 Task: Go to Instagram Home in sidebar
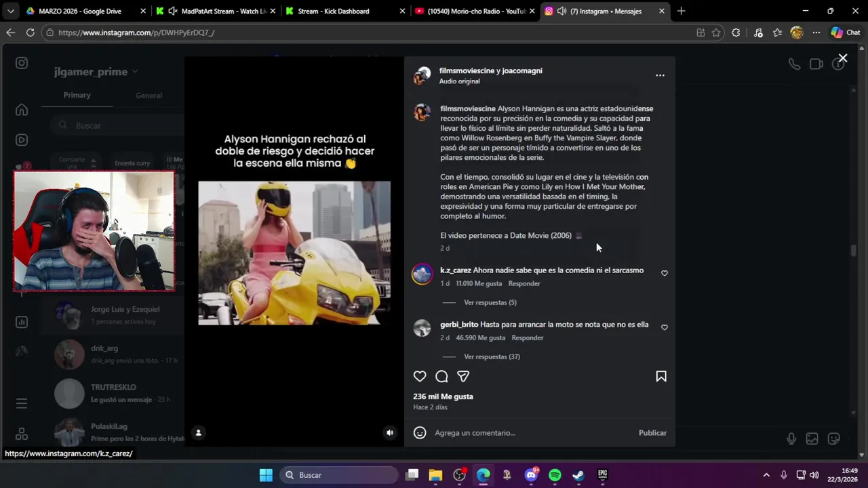point(22,110)
